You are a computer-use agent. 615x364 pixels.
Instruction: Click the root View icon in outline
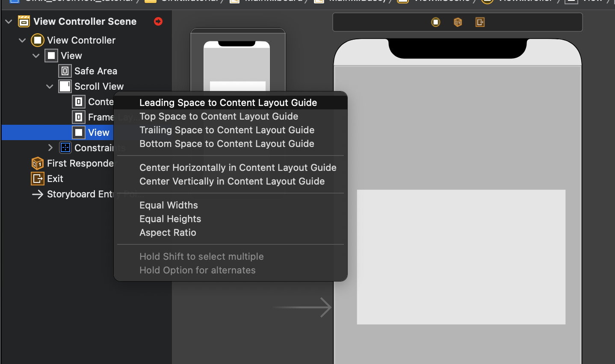tap(51, 56)
